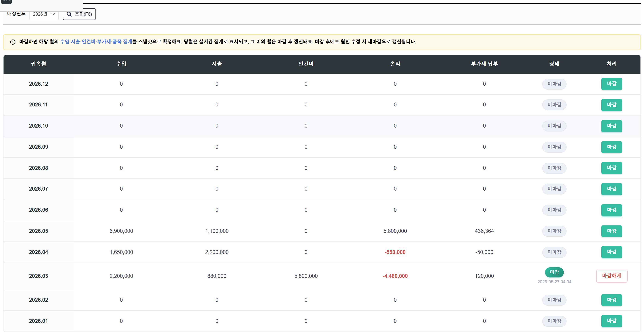Click the 2026-05-27 04:34 closing timestamp
This screenshot has height=335, width=644.
click(x=554, y=282)
